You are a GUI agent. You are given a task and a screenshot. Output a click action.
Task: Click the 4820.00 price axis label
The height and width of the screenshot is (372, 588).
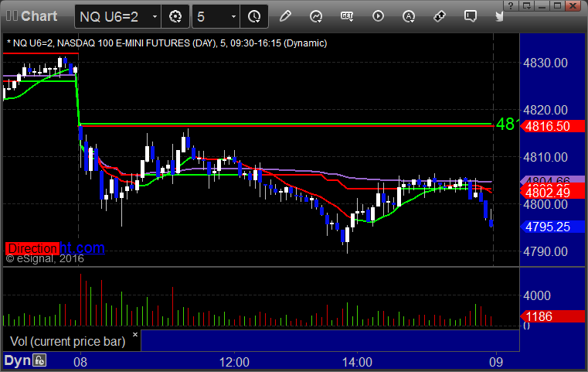click(x=546, y=110)
